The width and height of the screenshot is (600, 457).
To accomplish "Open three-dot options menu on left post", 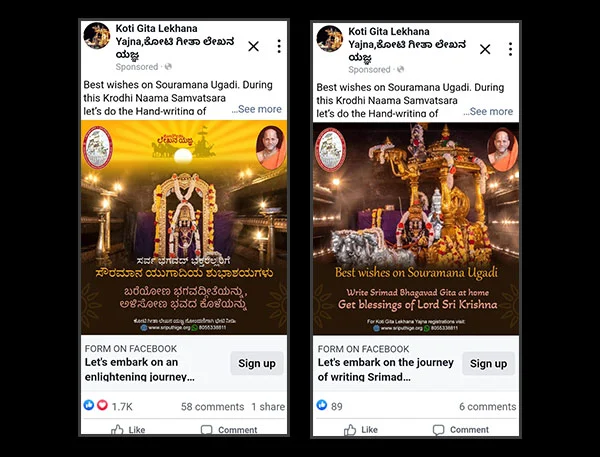I will coord(279,46).
